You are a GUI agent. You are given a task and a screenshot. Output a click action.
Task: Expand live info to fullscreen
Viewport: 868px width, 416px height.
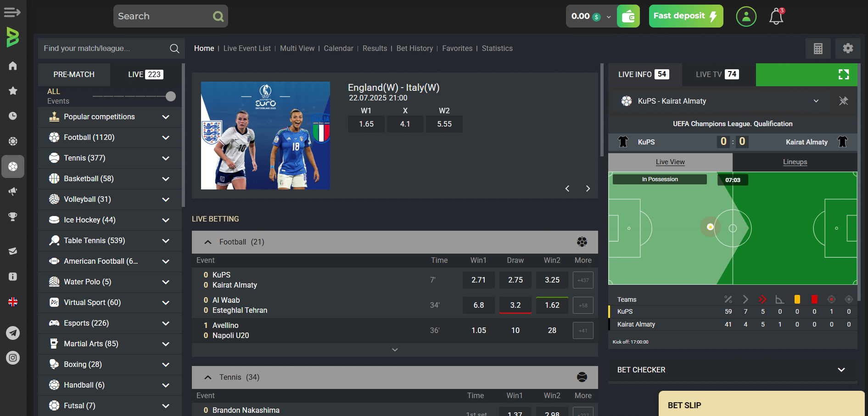(x=843, y=74)
